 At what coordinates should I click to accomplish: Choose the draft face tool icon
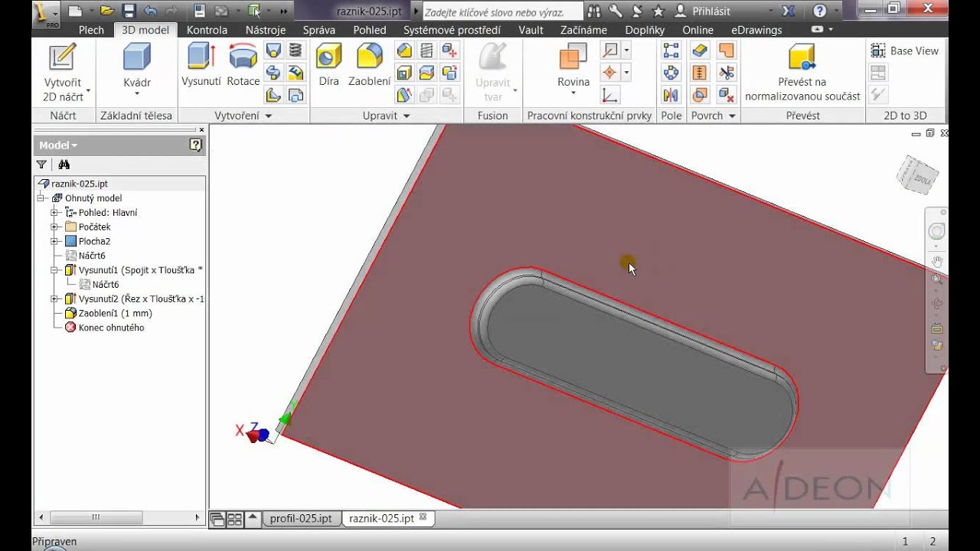pyautogui.click(x=404, y=95)
